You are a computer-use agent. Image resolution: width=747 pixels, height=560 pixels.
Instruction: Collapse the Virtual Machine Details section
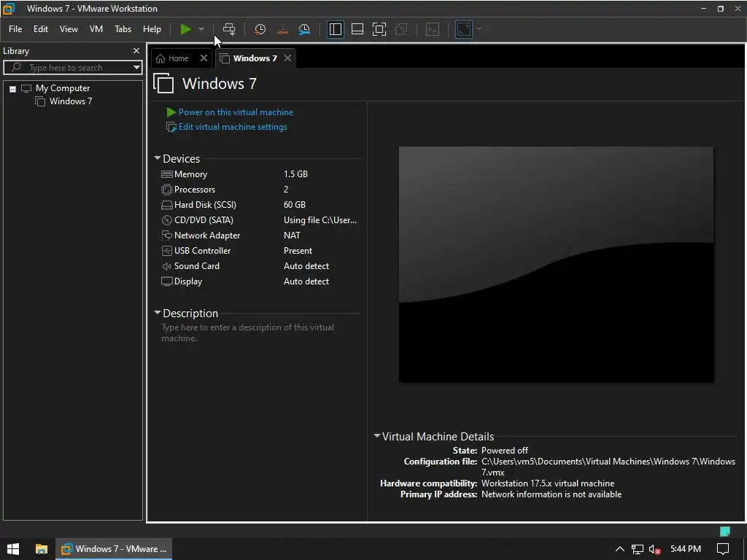click(377, 436)
